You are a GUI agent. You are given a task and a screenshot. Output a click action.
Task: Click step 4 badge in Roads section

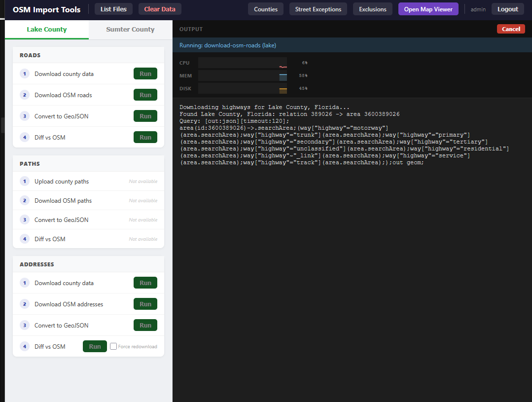(25, 138)
